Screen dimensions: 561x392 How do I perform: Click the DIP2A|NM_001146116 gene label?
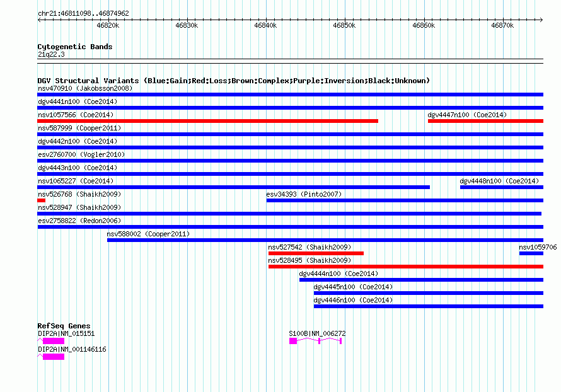72,349
